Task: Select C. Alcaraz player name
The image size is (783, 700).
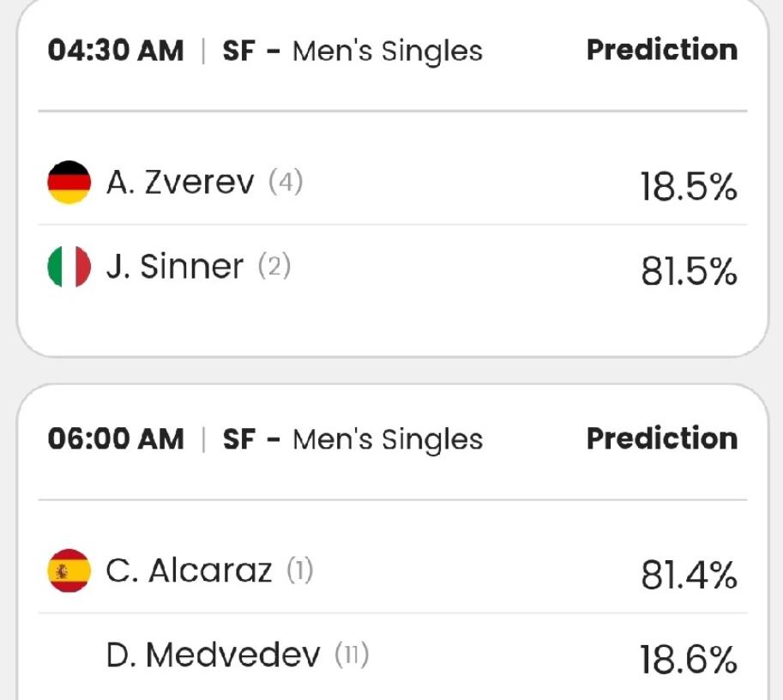Action: pos(189,570)
